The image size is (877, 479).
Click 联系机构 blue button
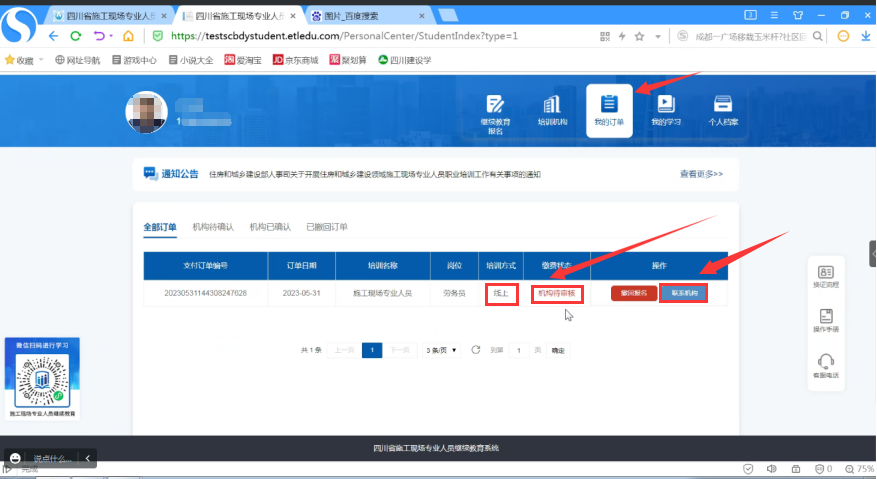coord(683,293)
